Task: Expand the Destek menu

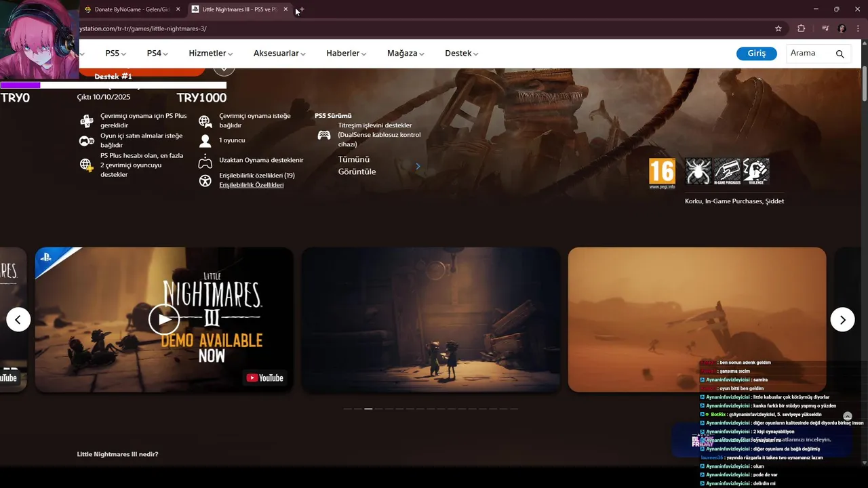Action: tap(462, 54)
